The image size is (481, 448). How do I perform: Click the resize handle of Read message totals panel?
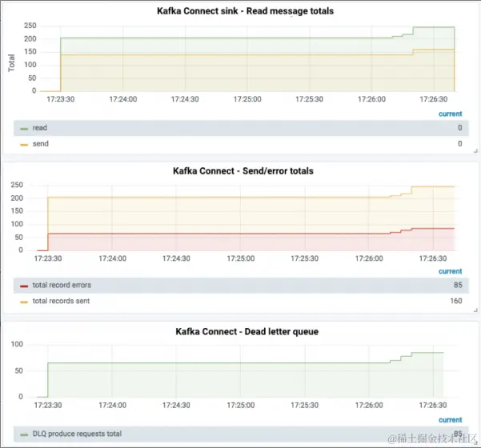pyautogui.click(x=475, y=151)
